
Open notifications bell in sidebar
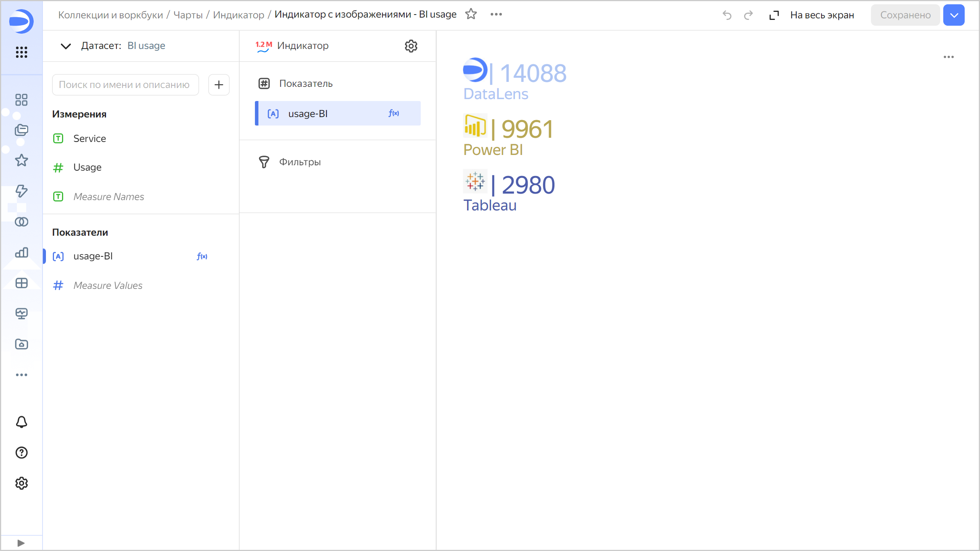[21, 422]
